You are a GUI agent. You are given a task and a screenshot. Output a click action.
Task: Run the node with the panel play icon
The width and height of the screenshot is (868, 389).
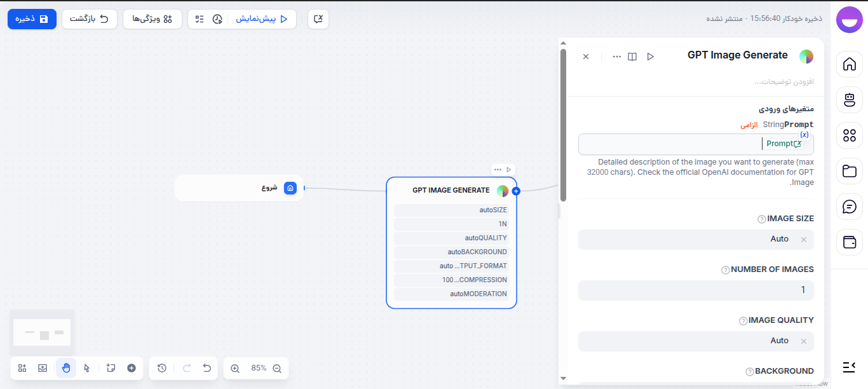(650, 56)
